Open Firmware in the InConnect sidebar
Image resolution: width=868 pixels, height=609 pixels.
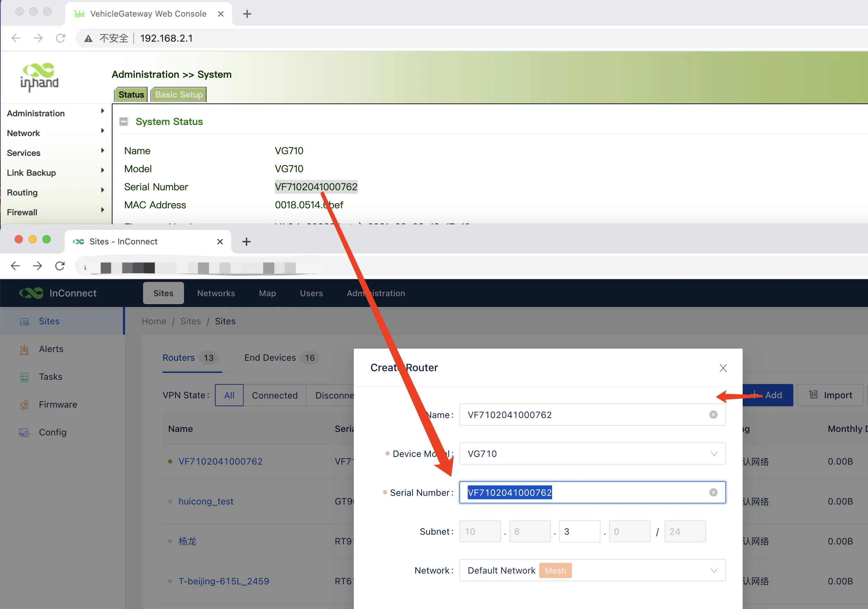pyautogui.click(x=58, y=404)
